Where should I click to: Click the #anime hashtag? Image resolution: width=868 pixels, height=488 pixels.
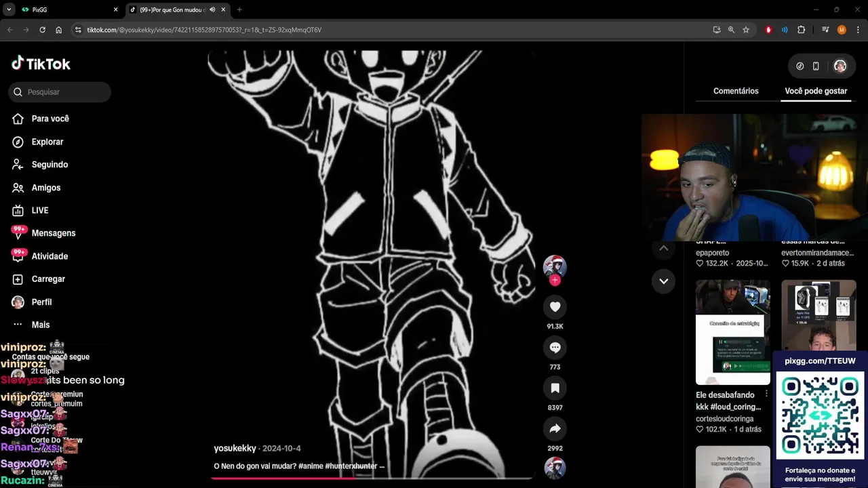coord(311,466)
